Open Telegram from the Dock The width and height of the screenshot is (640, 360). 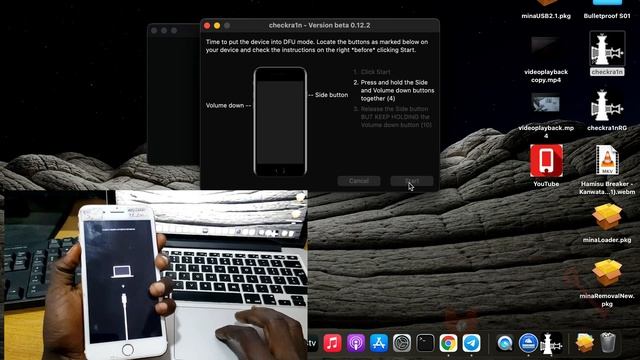[x=471, y=343]
